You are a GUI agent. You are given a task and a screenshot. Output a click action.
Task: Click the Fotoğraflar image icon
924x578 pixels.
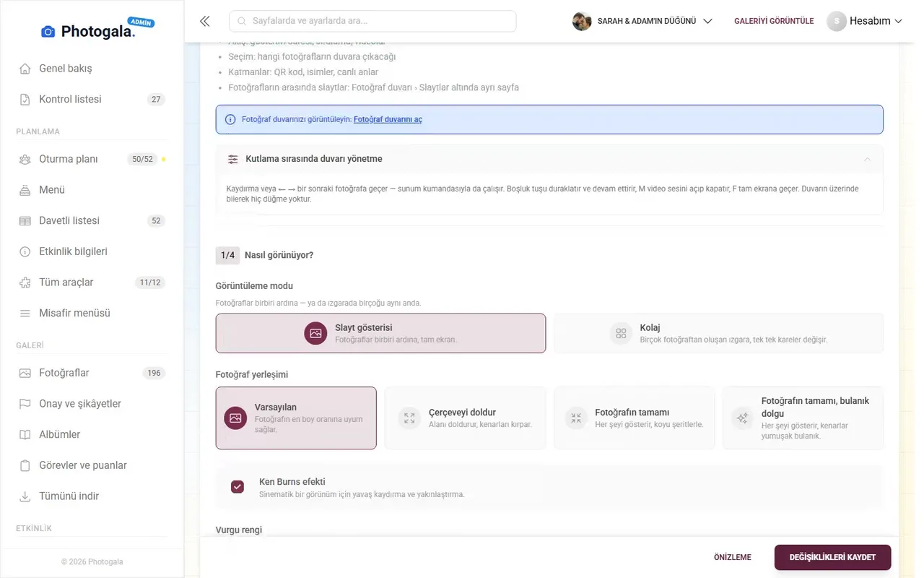(25, 373)
